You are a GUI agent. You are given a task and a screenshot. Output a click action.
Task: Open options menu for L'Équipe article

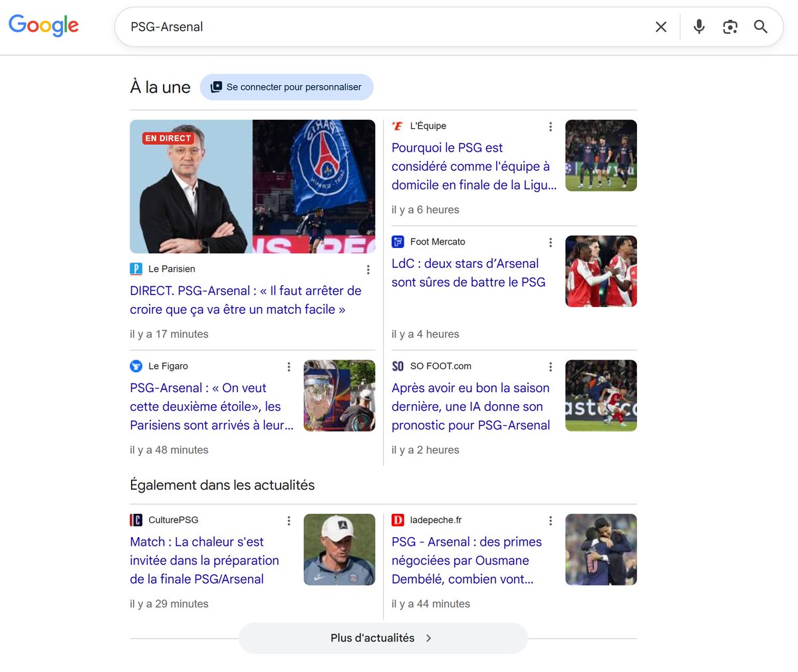[550, 127]
